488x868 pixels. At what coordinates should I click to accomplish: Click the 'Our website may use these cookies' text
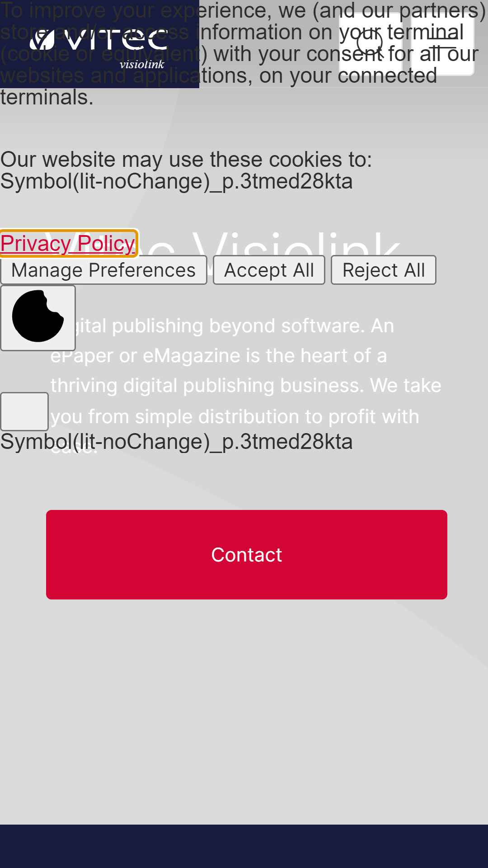(186, 160)
